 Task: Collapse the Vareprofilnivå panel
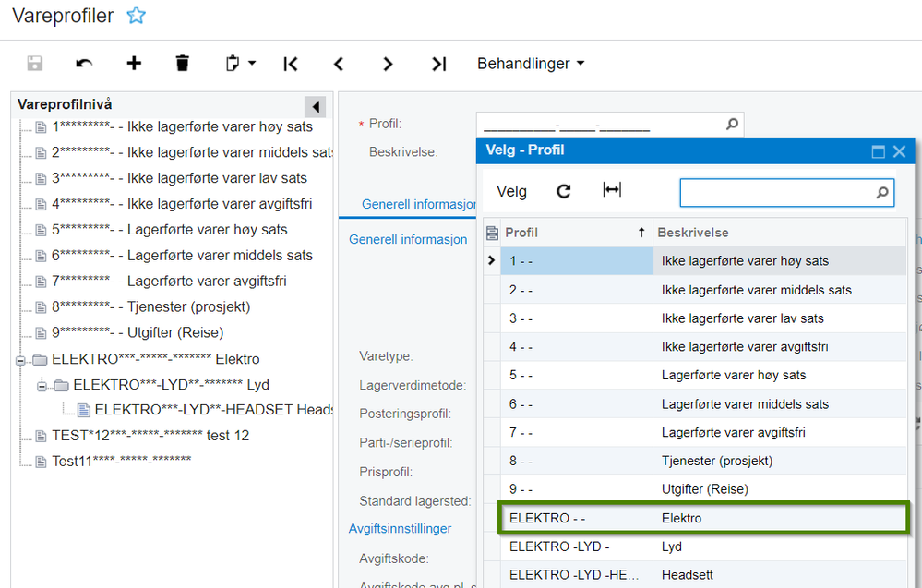tap(315, 106)
